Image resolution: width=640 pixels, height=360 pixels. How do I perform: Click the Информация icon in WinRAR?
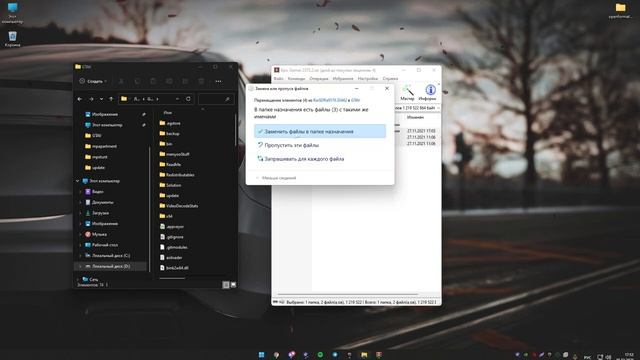pyautogui.click(x=428, y=93)
